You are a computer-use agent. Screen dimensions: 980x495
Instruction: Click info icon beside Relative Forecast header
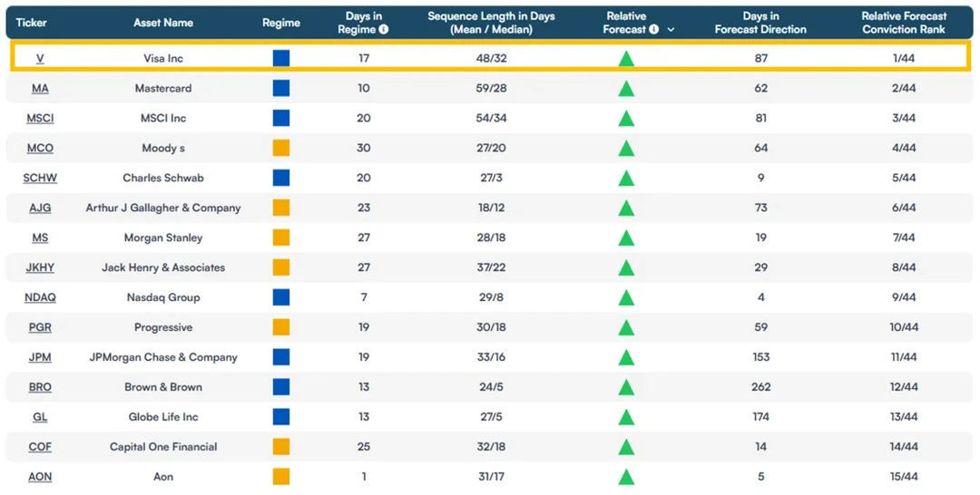653,29
